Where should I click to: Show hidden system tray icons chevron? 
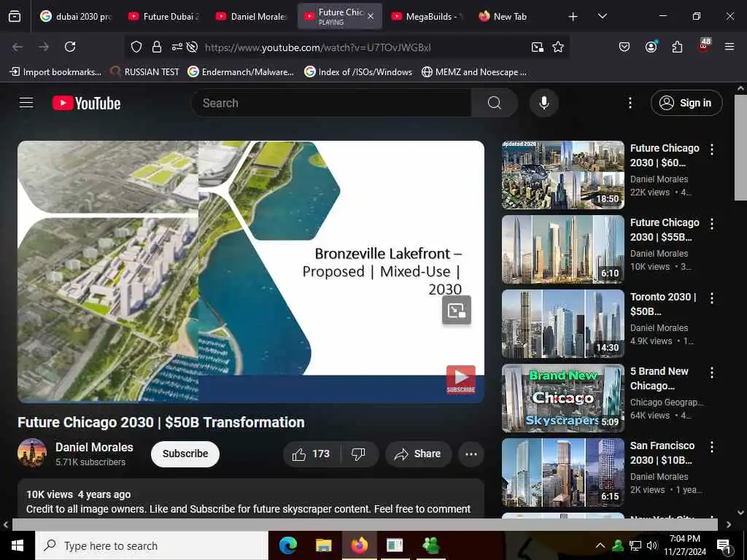600,545
